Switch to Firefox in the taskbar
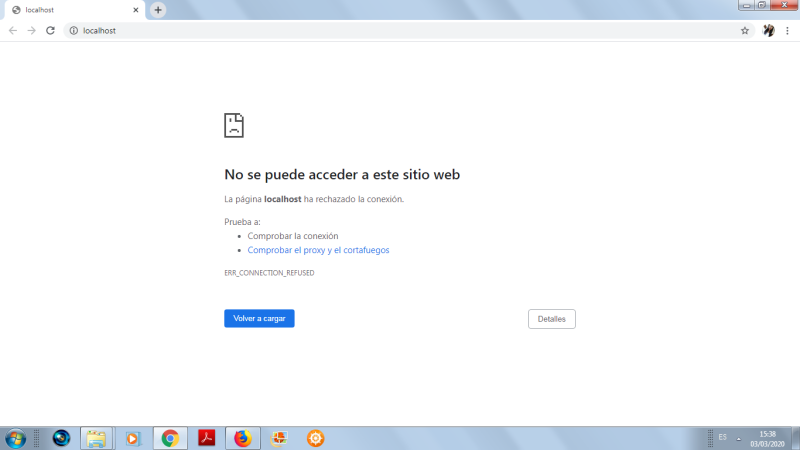Image resolution: width=800 pixels, height=450 pixels. (243, 438)
